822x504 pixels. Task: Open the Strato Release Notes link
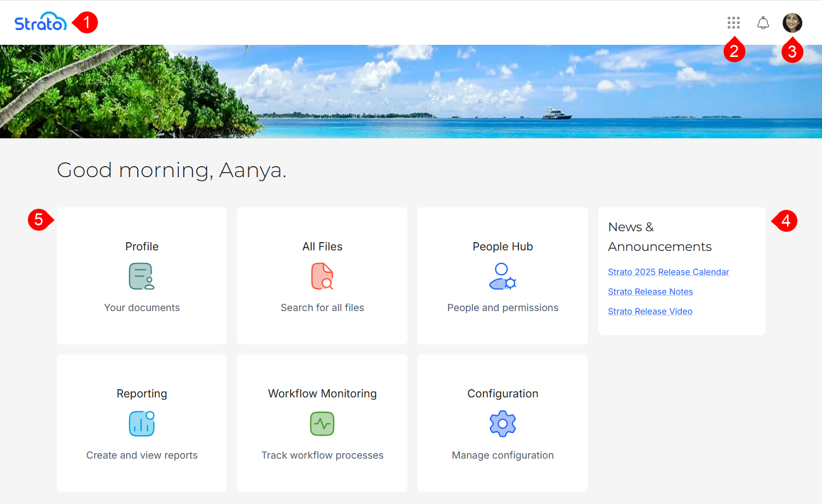[650, 291]
